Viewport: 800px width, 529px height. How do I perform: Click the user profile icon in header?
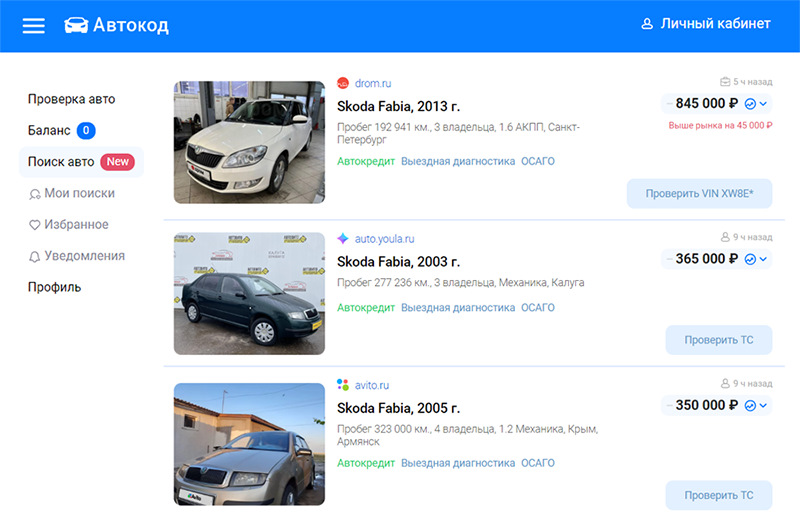647,24
